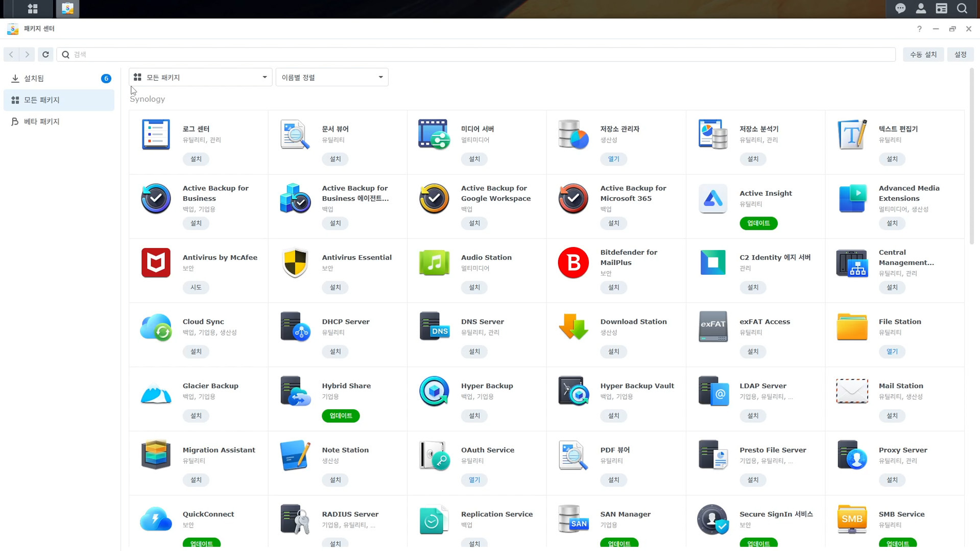The width and height of the screenshot is (980, 551).
Task: Update the Hybrid Share package
Action: click(341, 416)
